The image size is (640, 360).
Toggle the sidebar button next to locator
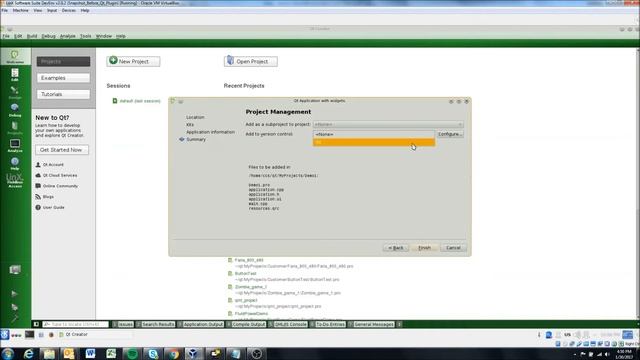click(36, 324)
